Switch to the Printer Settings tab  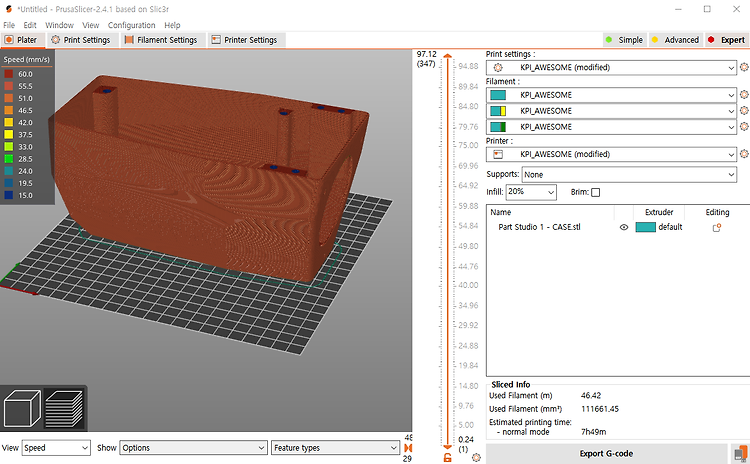tap(245, 40)
